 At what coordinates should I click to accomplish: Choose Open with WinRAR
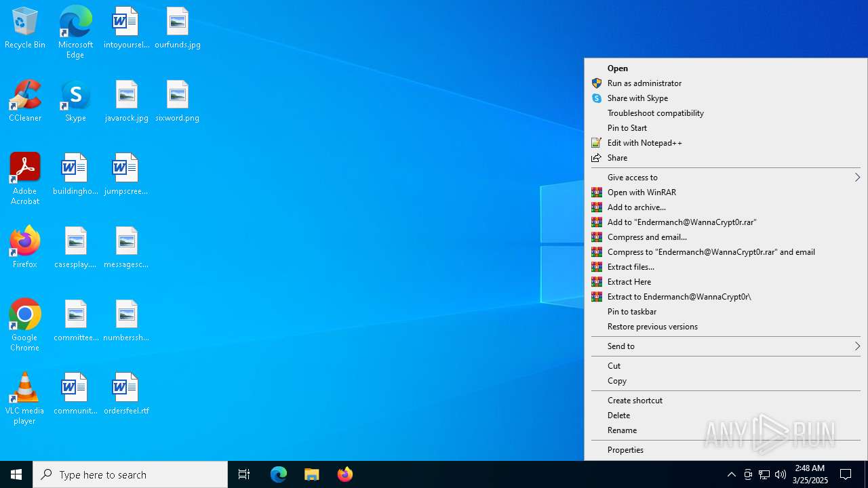point(726,192)
